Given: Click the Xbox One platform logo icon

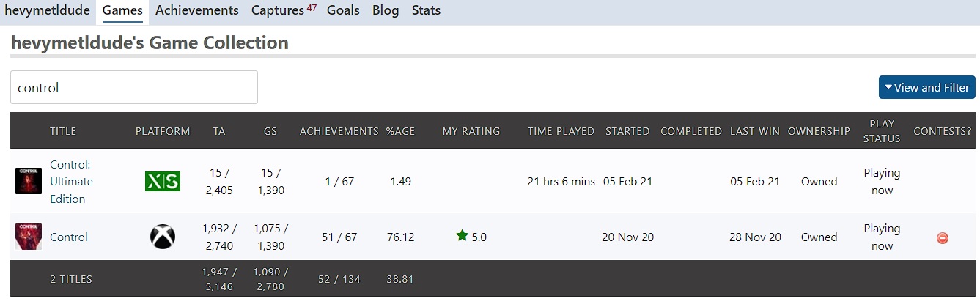Looking at the screenshot, I should (163, 237).
